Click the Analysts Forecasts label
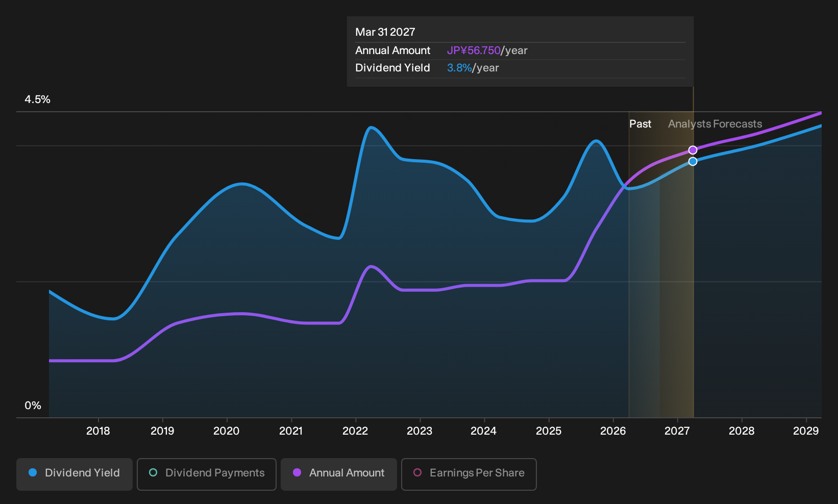This screenshot has width=838, height=504. point(715,124)
